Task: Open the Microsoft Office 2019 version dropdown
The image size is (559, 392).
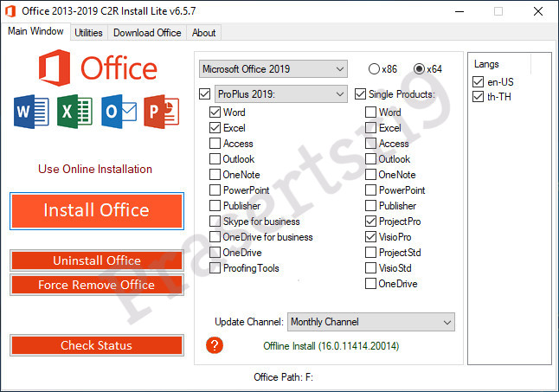Action: (273, 68)
